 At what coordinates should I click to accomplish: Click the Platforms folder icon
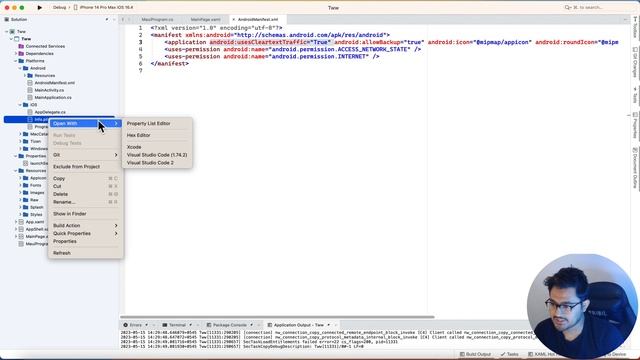(21, 61)
